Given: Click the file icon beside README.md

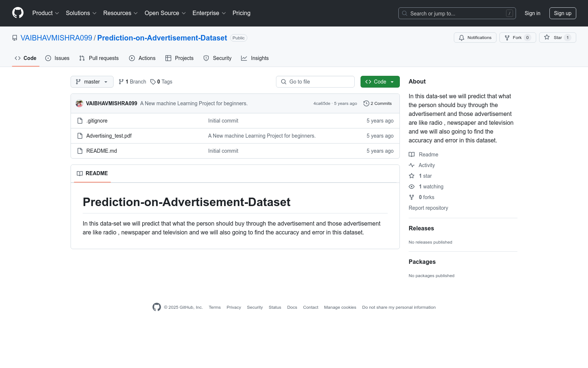Looking at the screenshot, I should 80,151.
